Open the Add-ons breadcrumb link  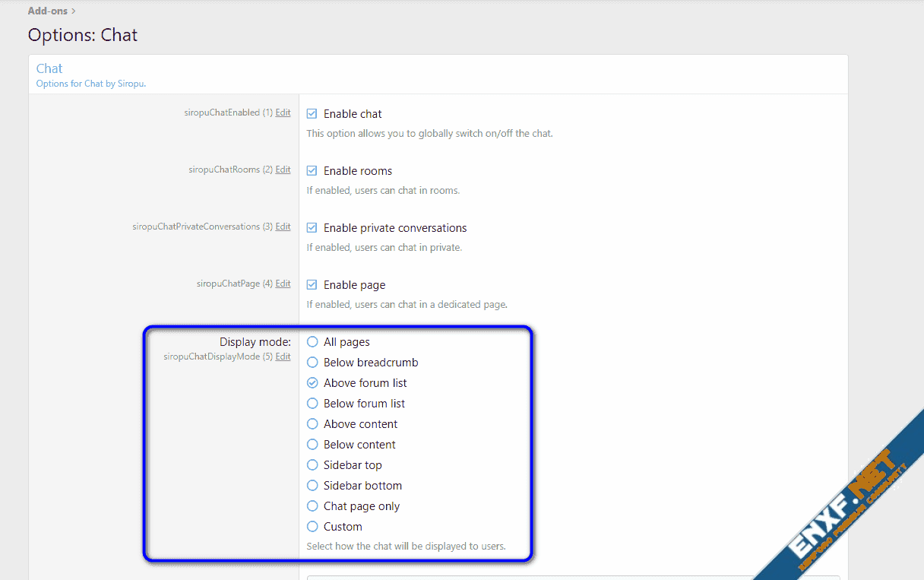47,11
